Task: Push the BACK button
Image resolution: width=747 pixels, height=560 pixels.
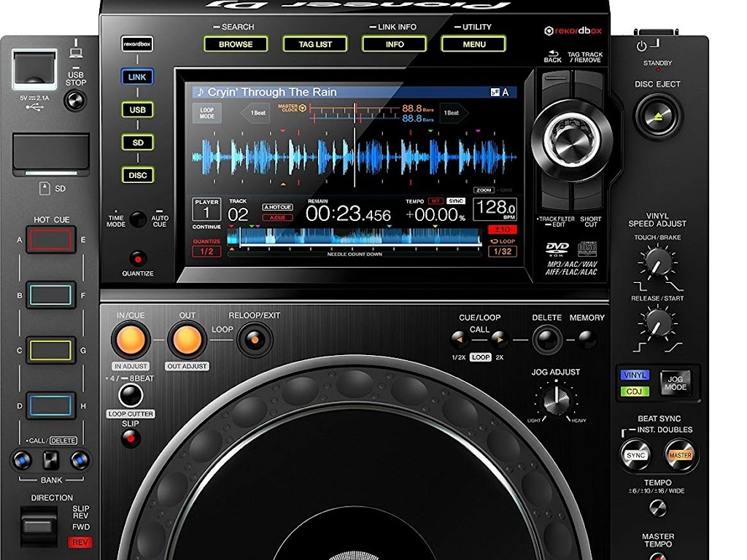Action: pyautogui.click(x=557, y=86)
